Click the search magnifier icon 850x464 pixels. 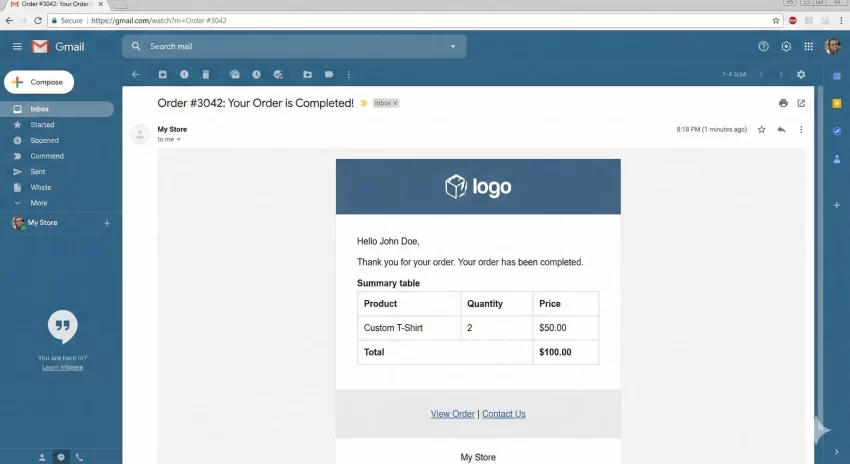136,47
